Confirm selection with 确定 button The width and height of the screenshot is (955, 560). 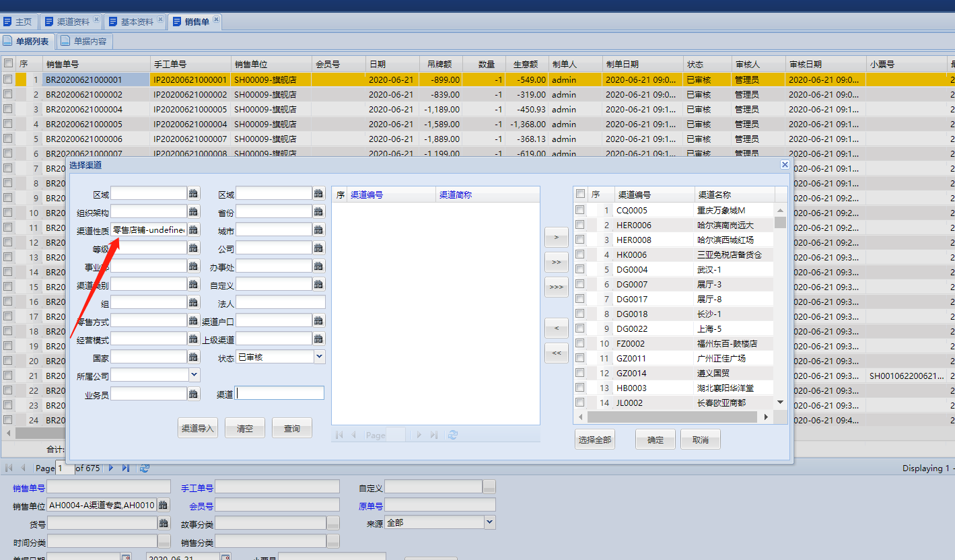point(656,440)
